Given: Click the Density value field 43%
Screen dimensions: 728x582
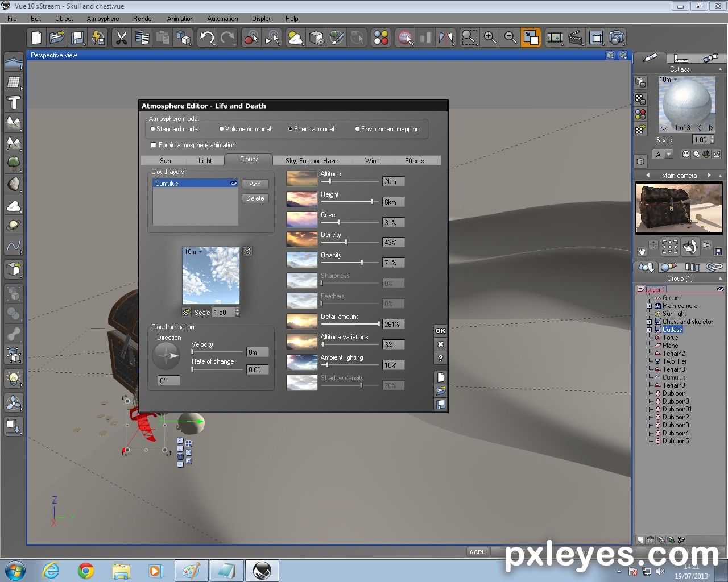Looking at the screenshot, I should point(393,243).
